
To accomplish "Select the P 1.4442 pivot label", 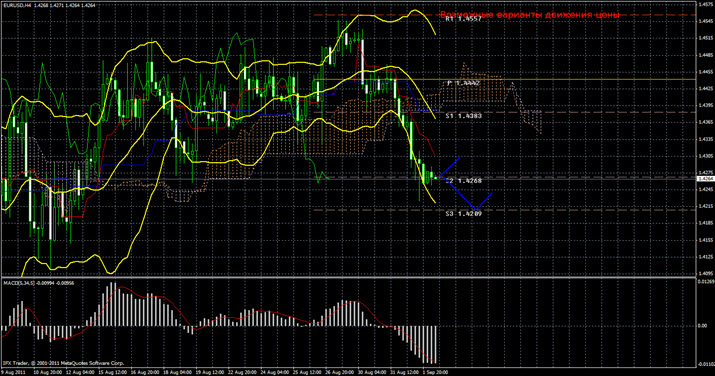I will tap(463, 83).
